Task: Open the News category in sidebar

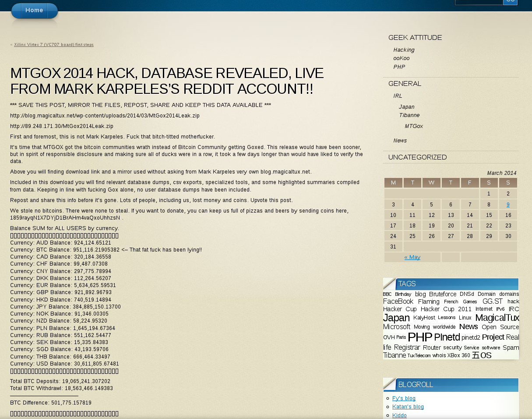Action: (x=400, y=141)
